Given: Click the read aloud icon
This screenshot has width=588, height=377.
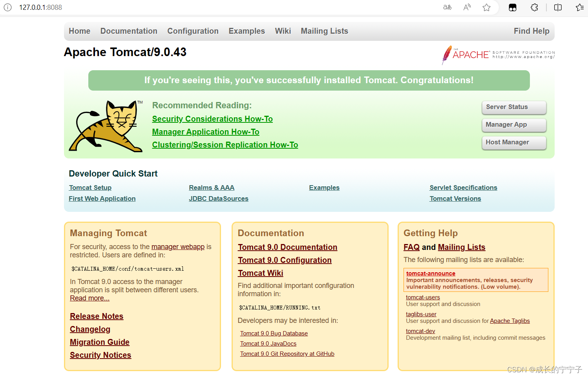Looking at the screenshot, I should pos(467,7).
